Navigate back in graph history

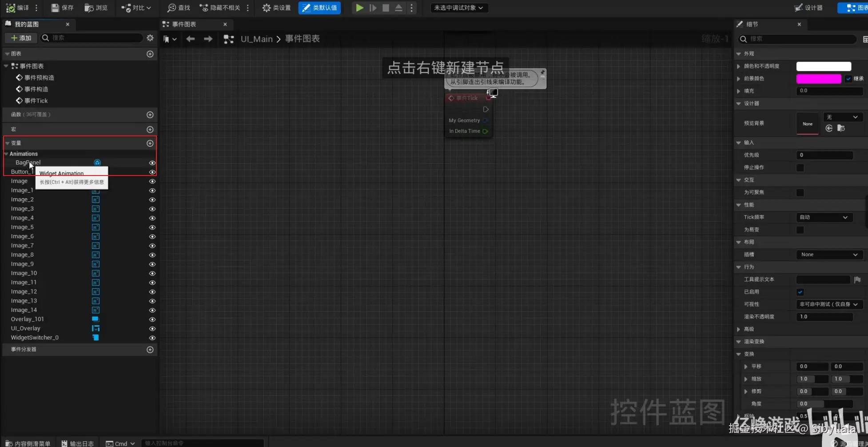click(x=191, y=39)
